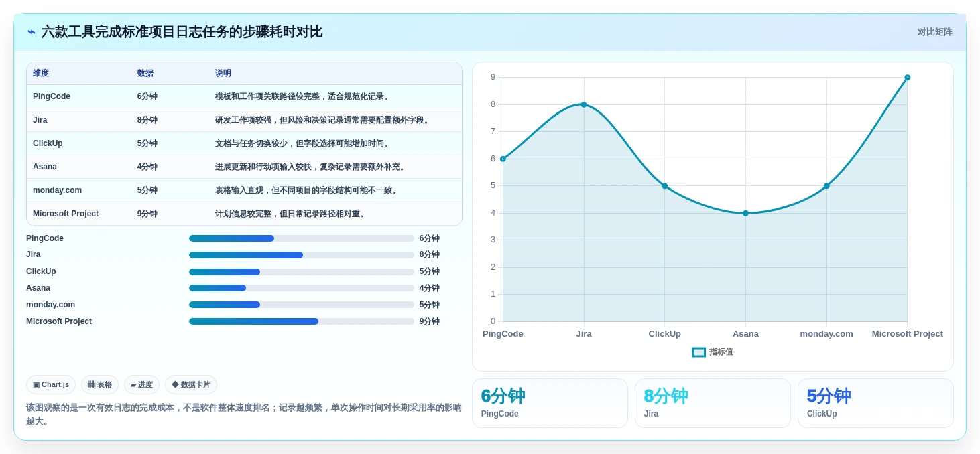Screen dimensions: 980x454
Task: Select the 数据卡片 tag chip
Action: [x=191, y=384]
